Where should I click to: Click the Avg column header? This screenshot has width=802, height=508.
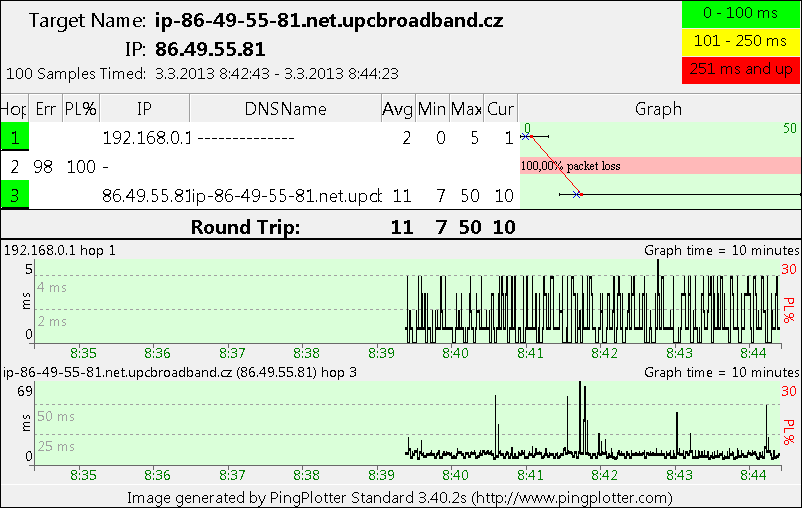(398, 108)
